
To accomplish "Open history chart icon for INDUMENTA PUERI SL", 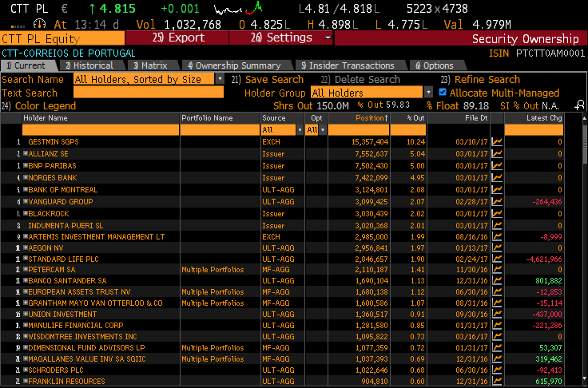I will 497,226.
